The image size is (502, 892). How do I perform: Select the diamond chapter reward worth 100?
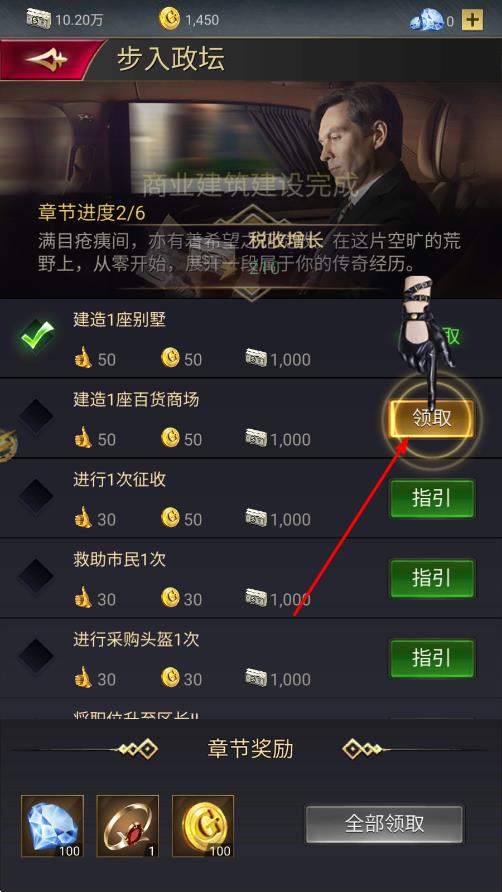click(x=52, y=827)
